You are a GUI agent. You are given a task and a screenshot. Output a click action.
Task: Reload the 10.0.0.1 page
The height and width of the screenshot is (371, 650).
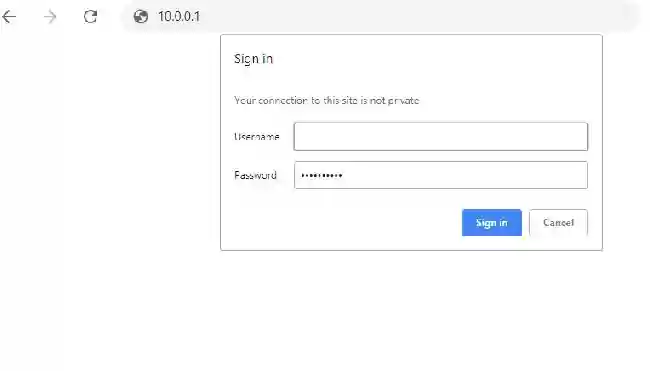pos(90,17)
